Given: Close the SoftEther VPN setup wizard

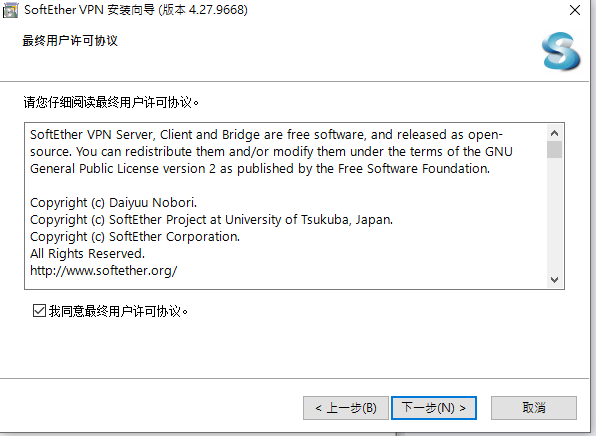Looking at the screenshot, I should [x=575, y=10].
